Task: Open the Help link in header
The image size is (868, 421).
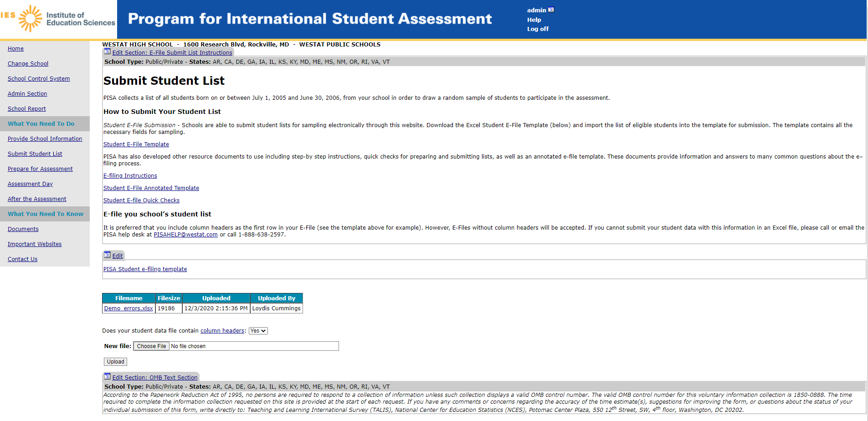Action: pos(534,20)
